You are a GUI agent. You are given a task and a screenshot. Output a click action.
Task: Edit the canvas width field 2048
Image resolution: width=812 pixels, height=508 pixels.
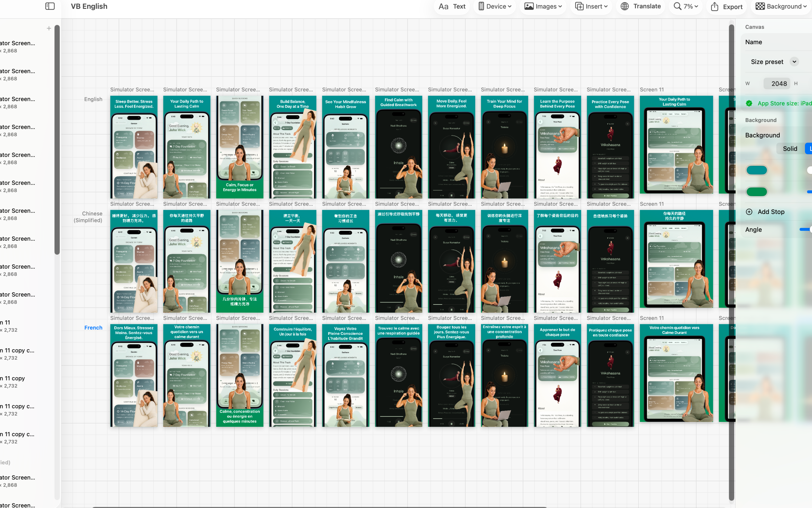pyautogui.click(x=776, y=84)
